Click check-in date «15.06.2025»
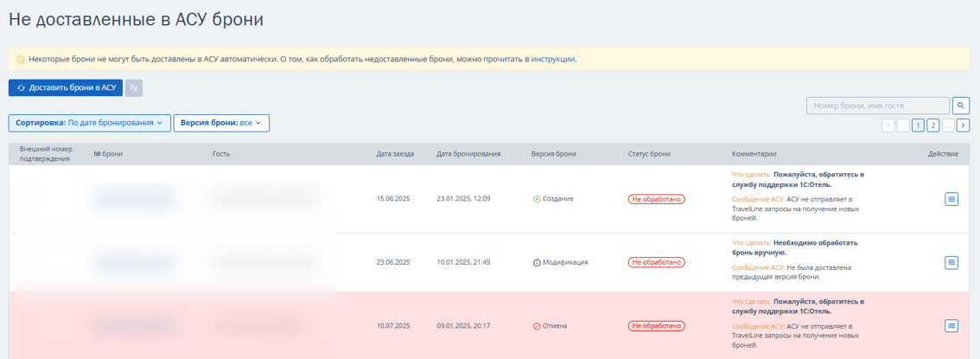Screen dimensions: 980x359 point(393,199)
